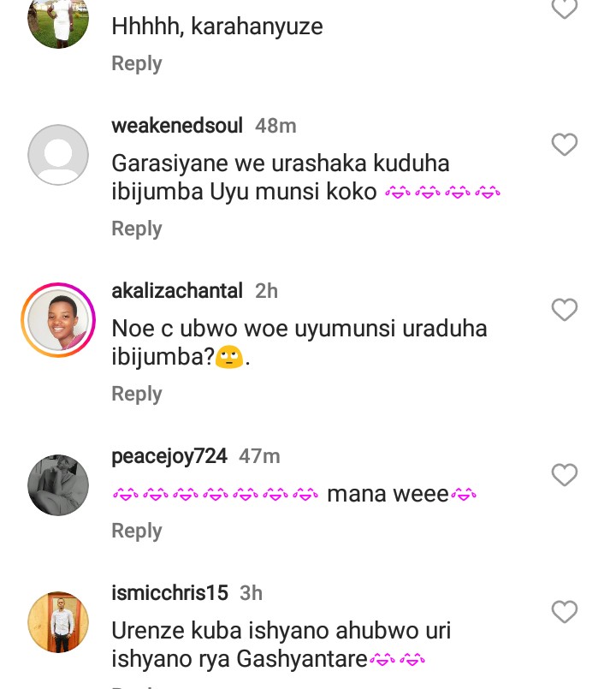The height and width of the screenshot is (689, 616).
Task: Tap ismicchris15's profile photo
Action: [58, 622]
